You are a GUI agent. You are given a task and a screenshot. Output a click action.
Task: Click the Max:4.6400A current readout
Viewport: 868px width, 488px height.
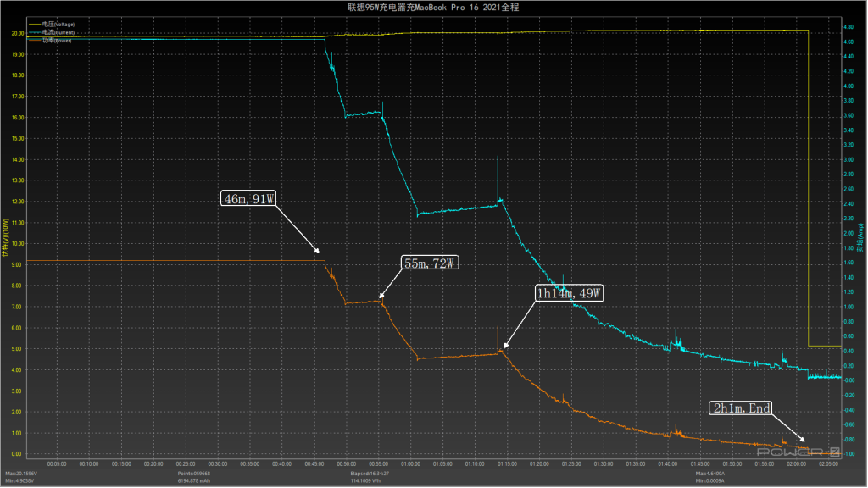coord(710,474)
